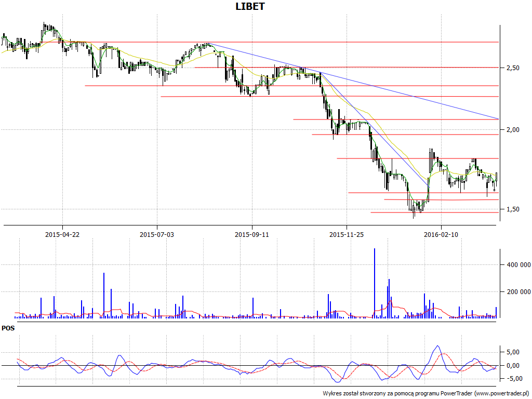Select the 2,00 price axis label
The image size is (532, 399).
point(513,129)
